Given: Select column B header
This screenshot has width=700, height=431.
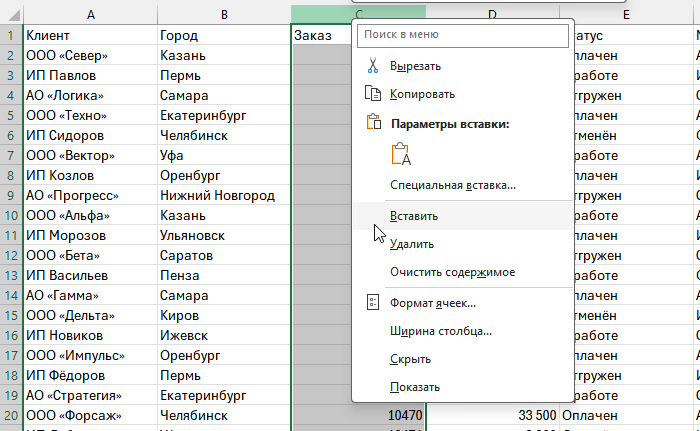Looking at the screenshot, I should coord(223,15).
